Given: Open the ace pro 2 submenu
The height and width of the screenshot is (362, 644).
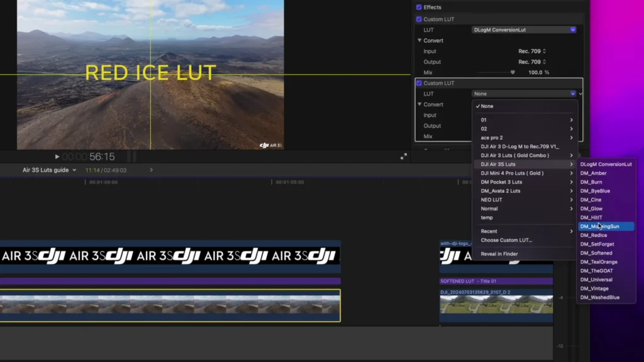Looking at the screenshot, I should [525, 138].
